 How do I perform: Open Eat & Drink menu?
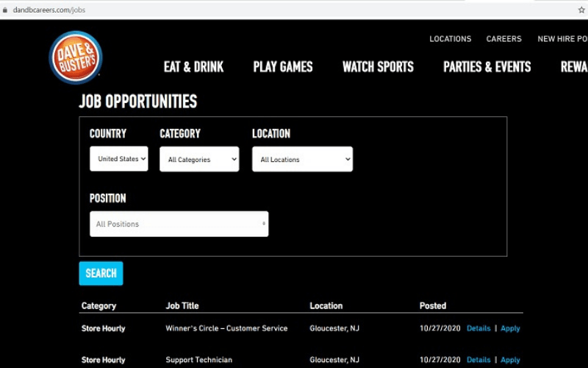pyautogui.click(x=193, y=67)
